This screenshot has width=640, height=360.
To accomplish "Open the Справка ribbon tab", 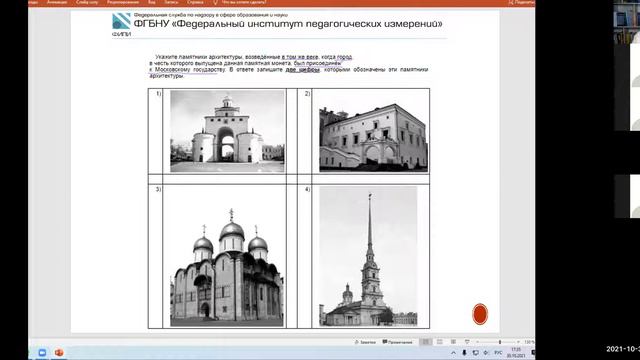I will (x=195, y=2).
